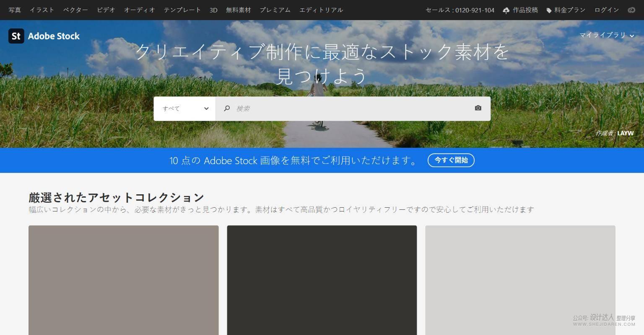The height and width of the screenshot is (335, 644).
Task: Click the Adobe Stock St logo icon
Action: click(16, 36)
